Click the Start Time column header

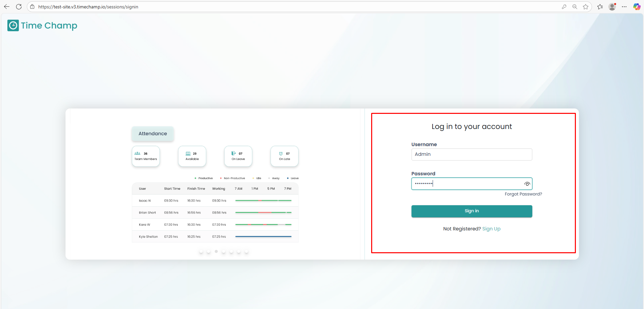pyautogui.click(x=172, y=189)
